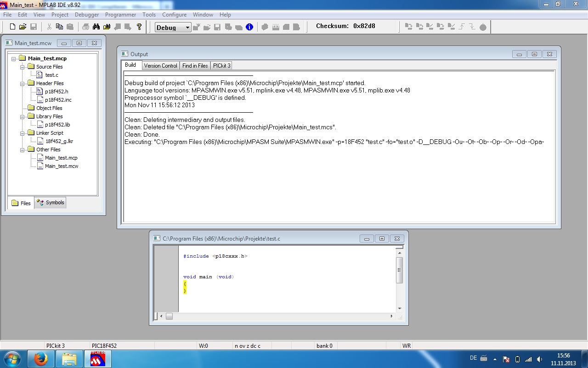Click the Paste clipboard icon
The image size is (588, 368).
[x=70, y=27]
